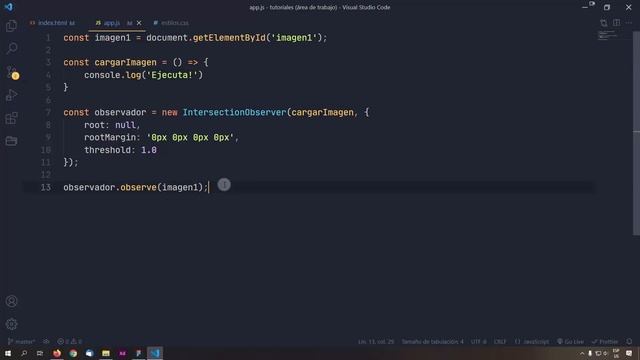Switch to the index.html tab

click(53, 23)
